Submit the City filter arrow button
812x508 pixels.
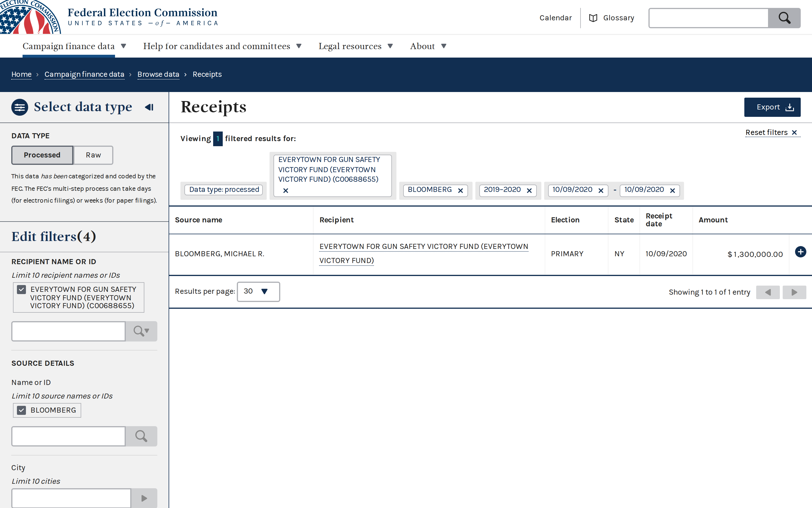[144, 498]
